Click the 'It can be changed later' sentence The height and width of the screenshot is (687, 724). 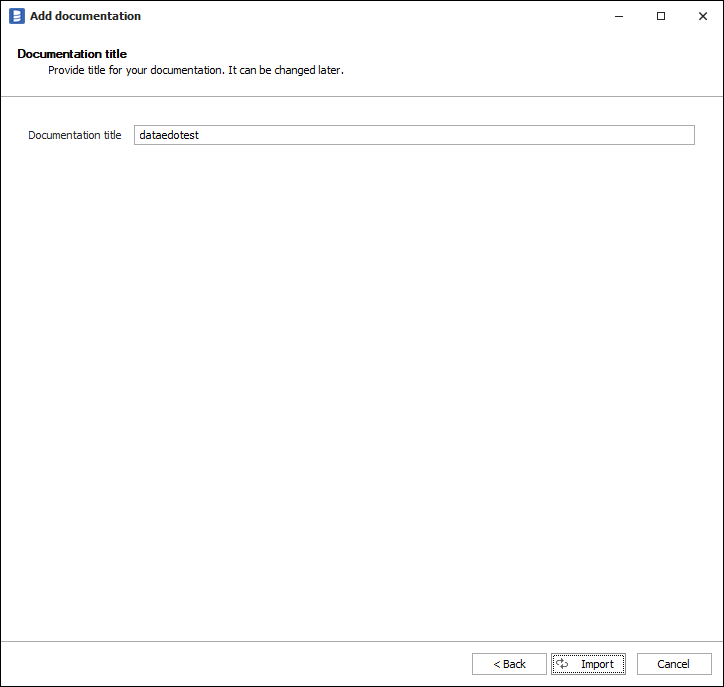coord(286,71)
